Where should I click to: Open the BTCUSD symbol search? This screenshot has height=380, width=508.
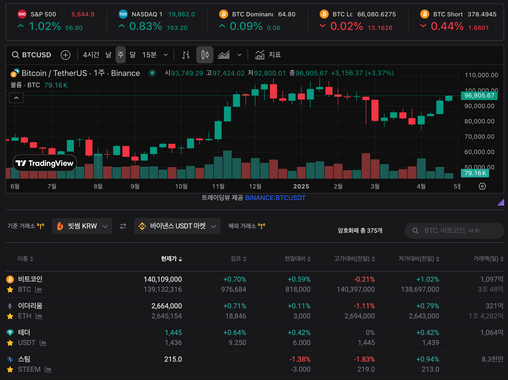point(32,55)
